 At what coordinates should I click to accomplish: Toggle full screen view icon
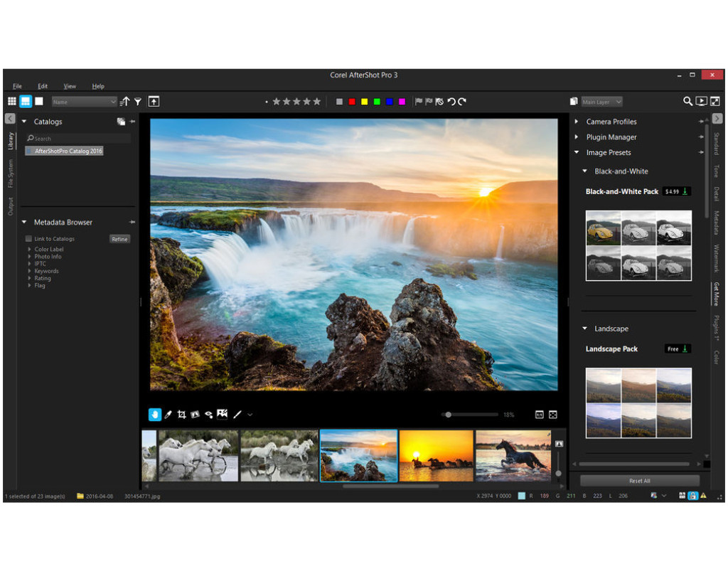714,102
